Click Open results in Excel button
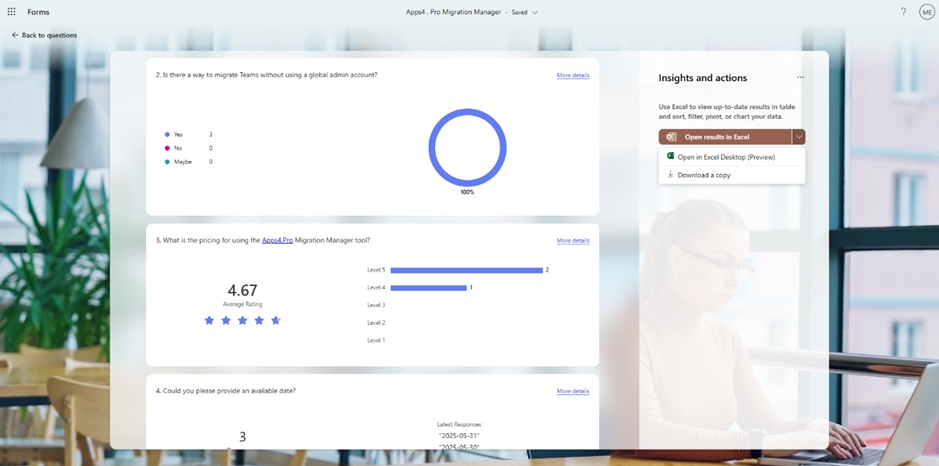This screenshot has width=939, height=466. [725, 137]
